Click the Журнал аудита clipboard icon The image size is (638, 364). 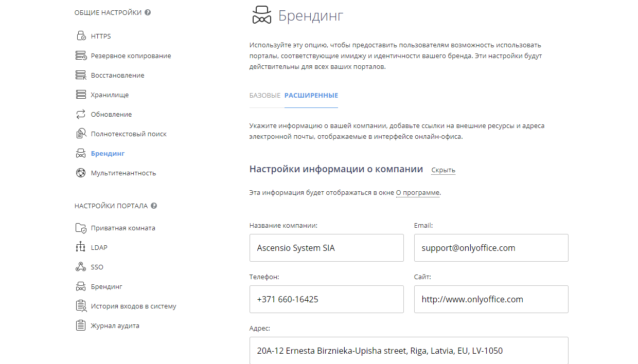[81, 325]
